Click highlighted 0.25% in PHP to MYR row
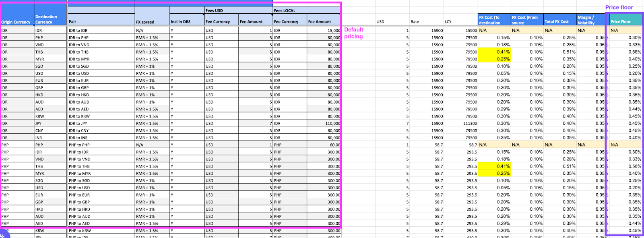This screenshot has width=644, height=238. coord(494,174)
